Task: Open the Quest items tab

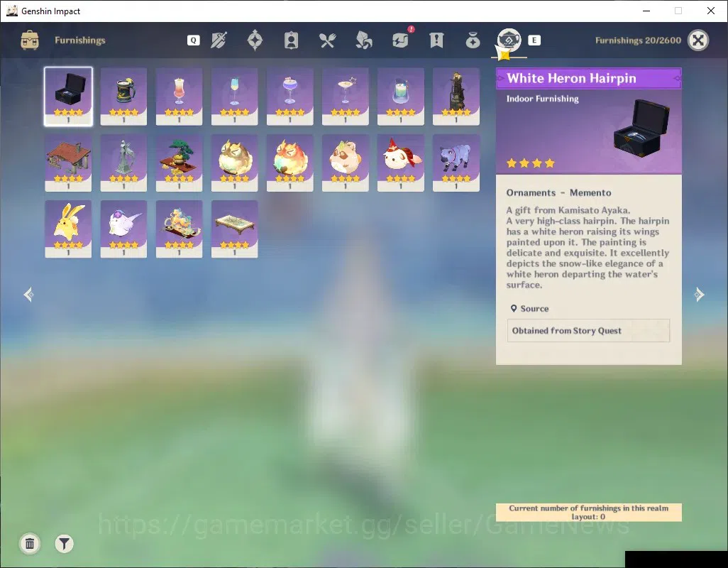Action: pos(436,40)
